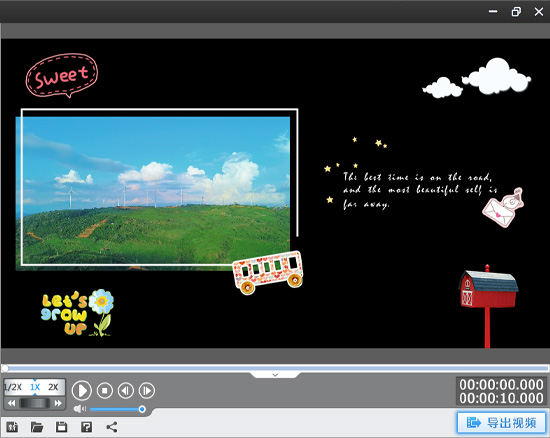Start playback with the Play button
This screenshot has height=438, width=550.
point(82,390)
